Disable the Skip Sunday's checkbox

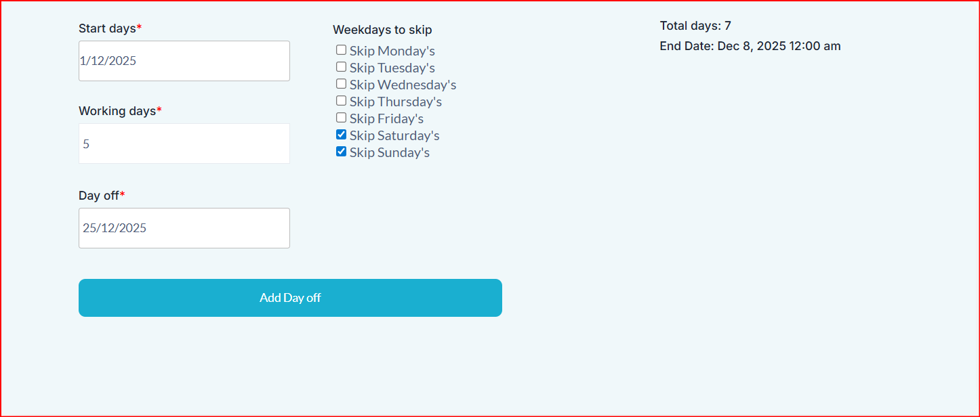point(342,152)
